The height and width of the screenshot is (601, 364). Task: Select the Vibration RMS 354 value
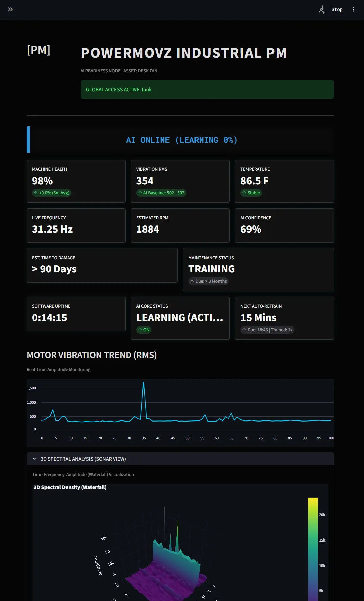tap(145, 181)
